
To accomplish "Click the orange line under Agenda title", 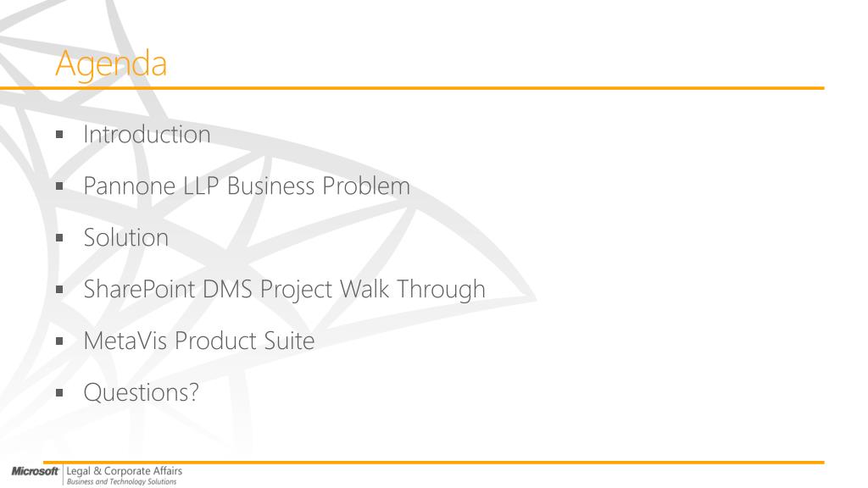I will (412, 88).
